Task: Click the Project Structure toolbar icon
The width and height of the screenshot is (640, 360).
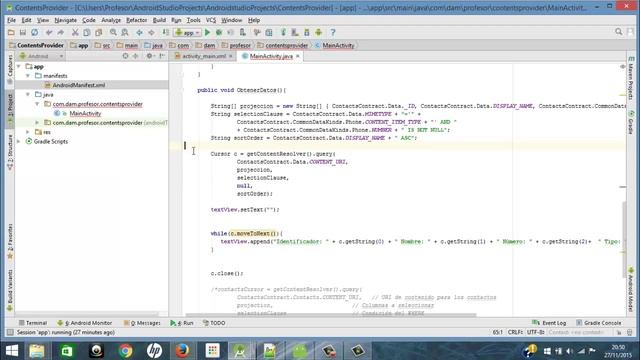Action: [269, 32]
